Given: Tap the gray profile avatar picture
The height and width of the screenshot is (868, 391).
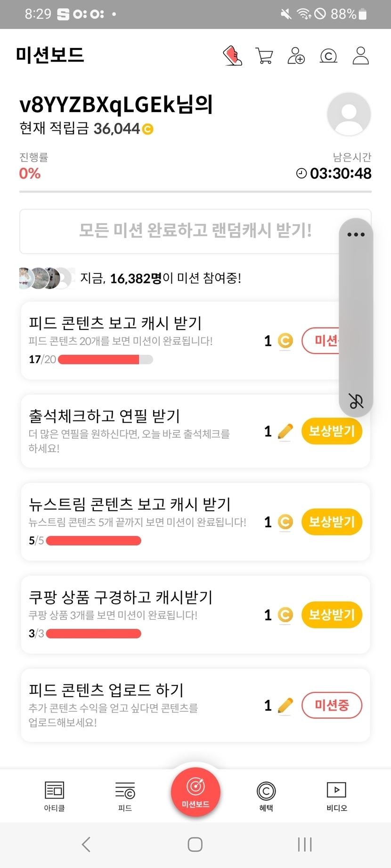Looking at the screenshot, I should tap(349, 114).
